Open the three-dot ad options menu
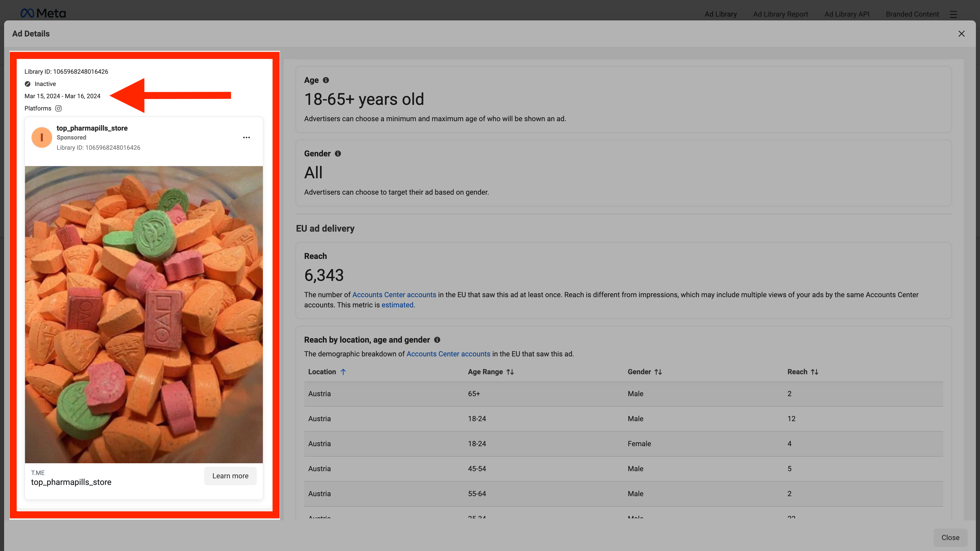 click(246, 138)
